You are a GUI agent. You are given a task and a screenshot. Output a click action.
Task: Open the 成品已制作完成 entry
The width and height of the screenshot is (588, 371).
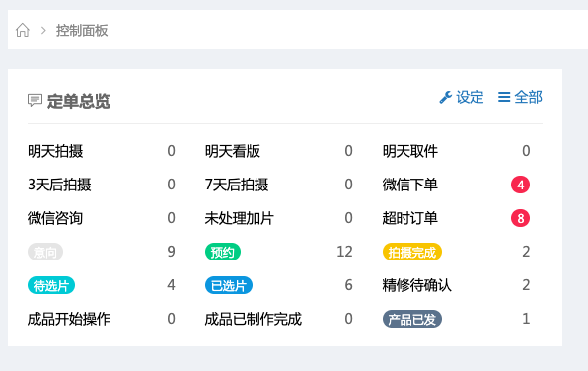tap(254, 320)
